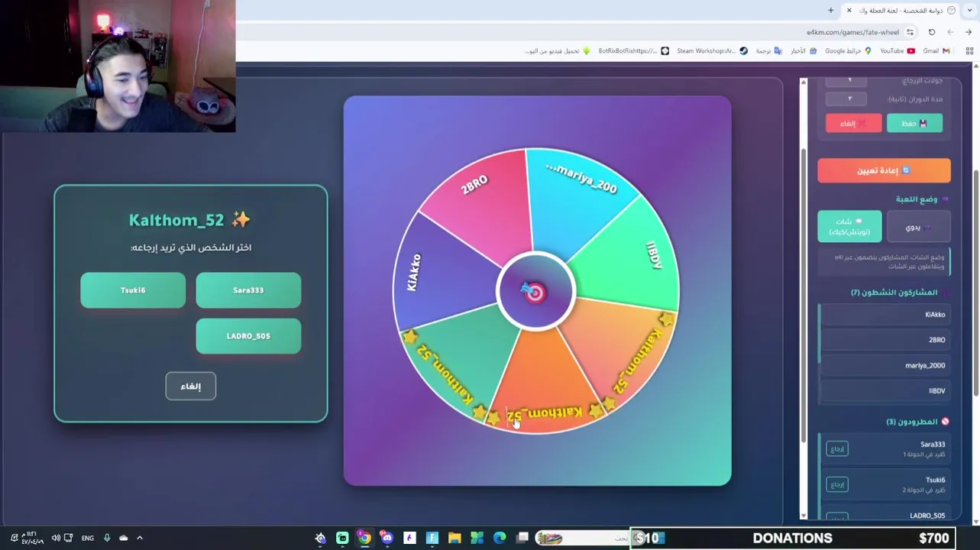Click the إرجاع button next to Sara333

[x=837, y=449]
